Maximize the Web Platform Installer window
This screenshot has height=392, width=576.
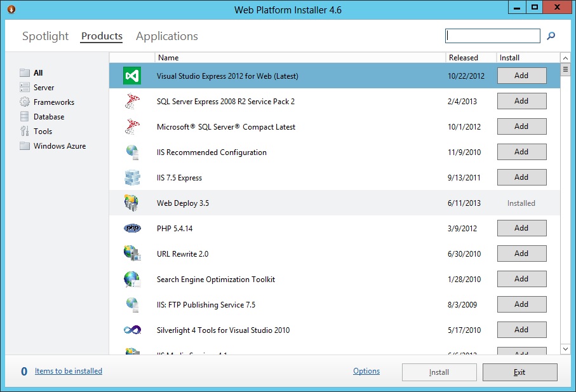pos(535,8)
